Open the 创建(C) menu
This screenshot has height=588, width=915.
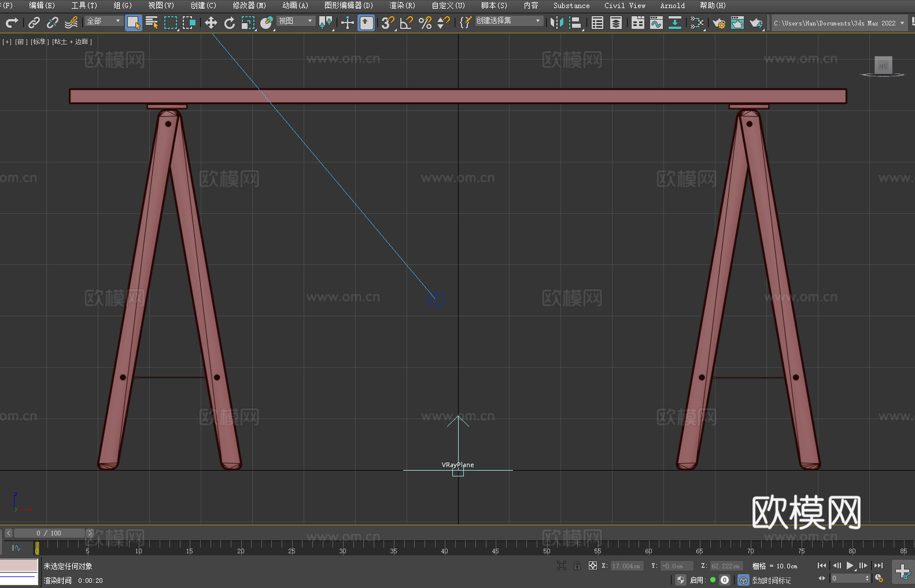[203, 5]
